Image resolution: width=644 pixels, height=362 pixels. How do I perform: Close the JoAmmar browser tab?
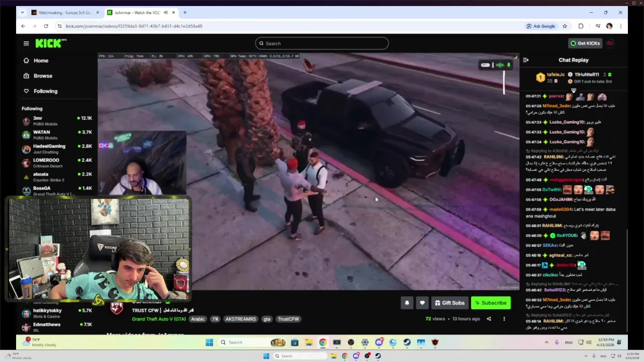coord(174,13)
